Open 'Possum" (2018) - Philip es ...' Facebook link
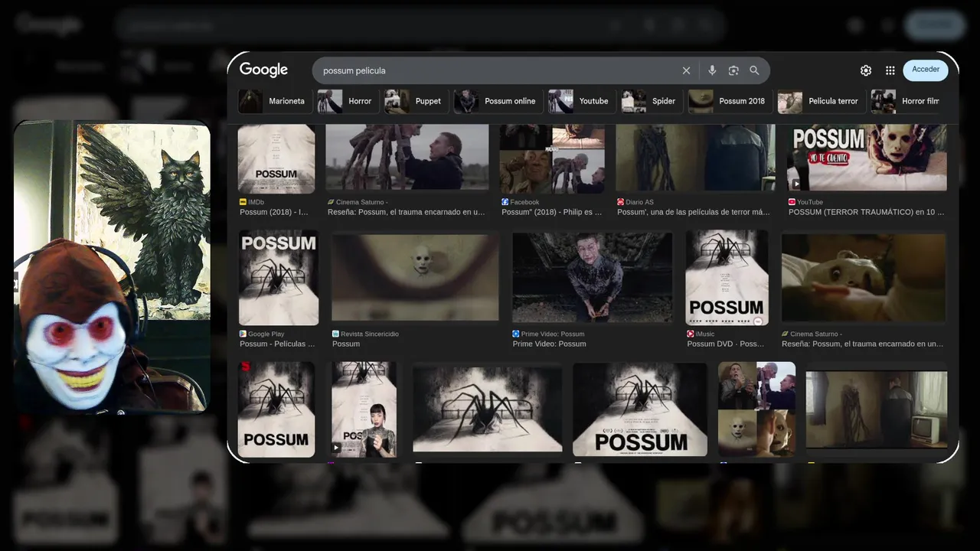The width and height of the screenshot is (980, 551). tap(552, 212)
